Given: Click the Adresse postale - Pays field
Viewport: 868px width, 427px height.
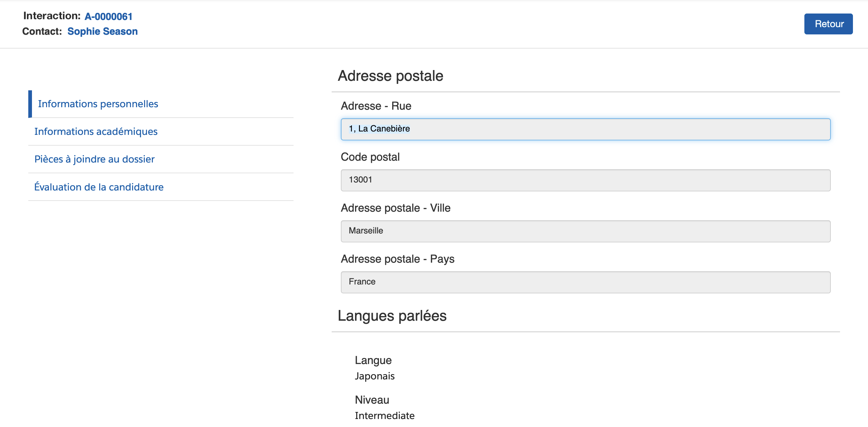Looking at the screenshot, I should [585, 282].
